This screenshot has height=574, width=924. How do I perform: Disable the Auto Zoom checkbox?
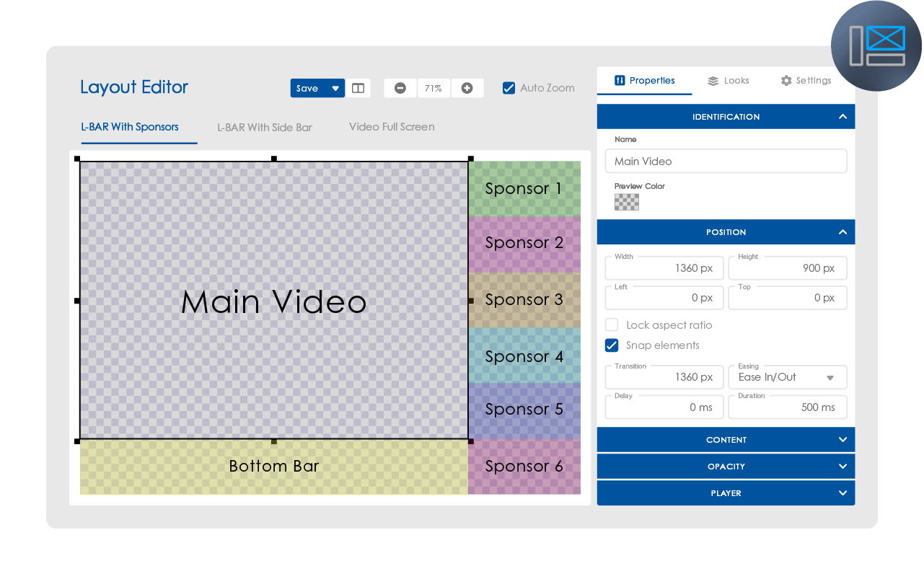(509, 87)
